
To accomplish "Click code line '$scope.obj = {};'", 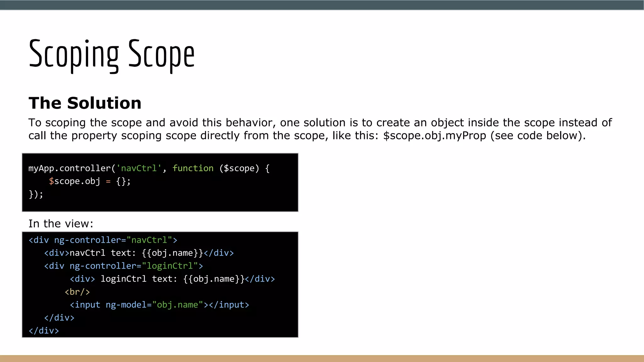I will [90, 181].
